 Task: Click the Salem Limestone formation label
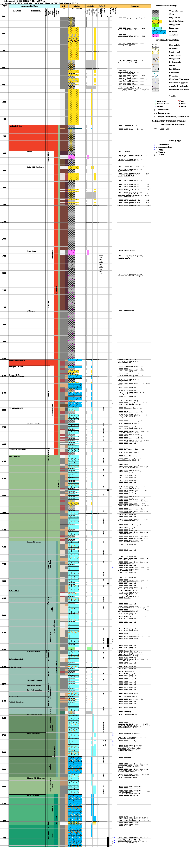33,733
